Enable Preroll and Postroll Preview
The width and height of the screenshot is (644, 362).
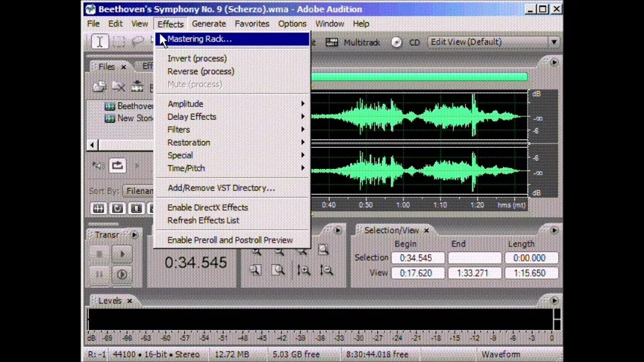tap(232, 240)
